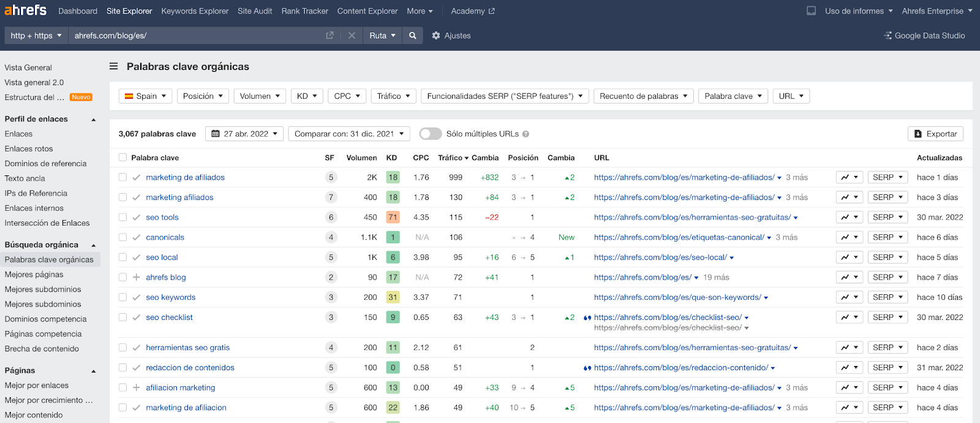Image resolution: width=980 pixels, height=423 pixels.
Task: Expand the KD filter dropdown
Action: point(306,96)
